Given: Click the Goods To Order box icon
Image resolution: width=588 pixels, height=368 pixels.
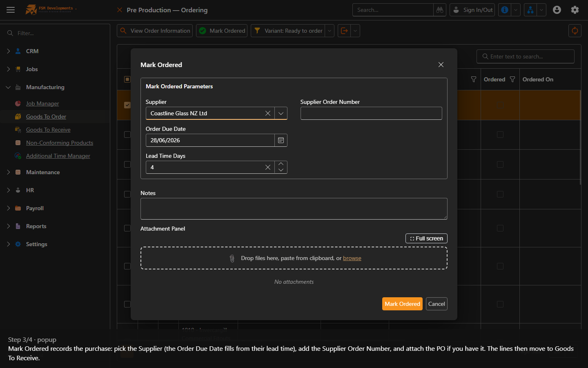Looking at the screenshot, I should coord(18,117).
